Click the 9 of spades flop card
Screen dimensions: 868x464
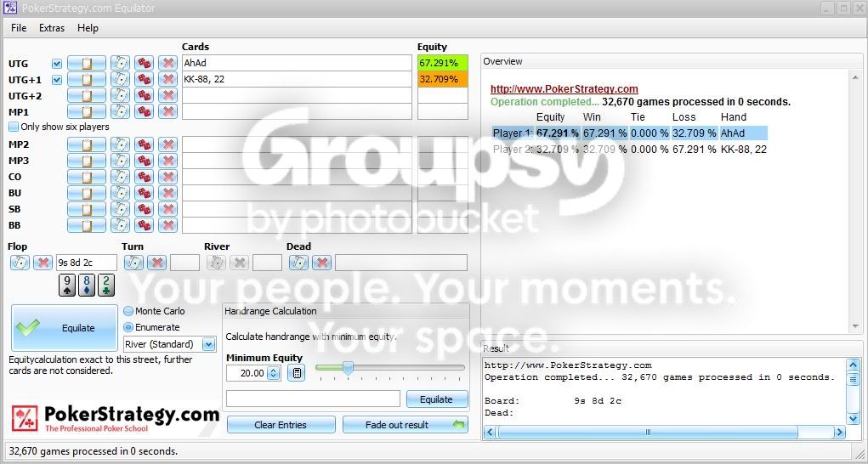pyautogui.click(x=67, y=286)
